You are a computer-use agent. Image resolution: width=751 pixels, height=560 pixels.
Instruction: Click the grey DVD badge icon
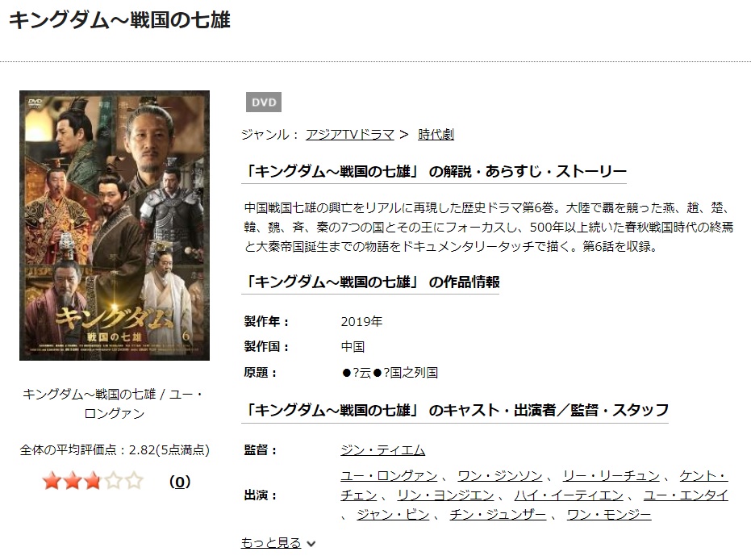tap(264, 102)
